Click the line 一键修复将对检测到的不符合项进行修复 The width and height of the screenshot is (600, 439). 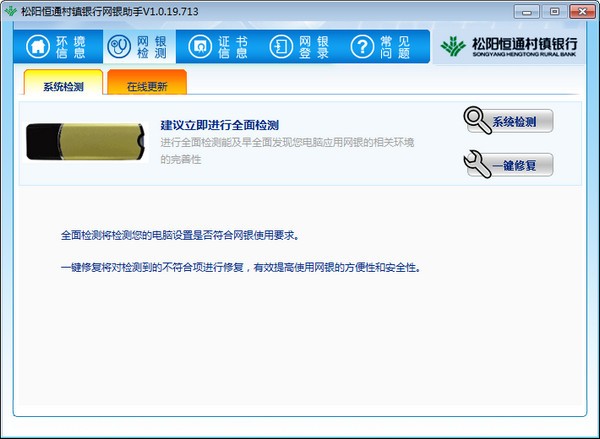click(241, 267)
